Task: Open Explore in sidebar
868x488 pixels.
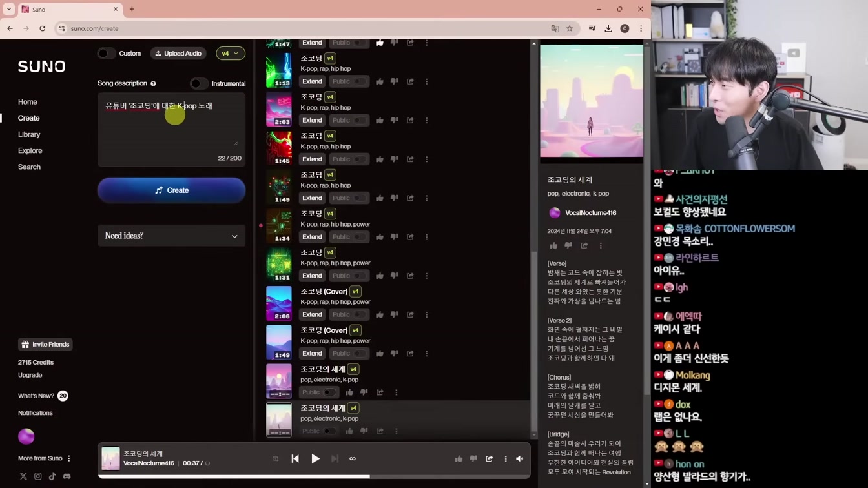Action: point(30,150)
